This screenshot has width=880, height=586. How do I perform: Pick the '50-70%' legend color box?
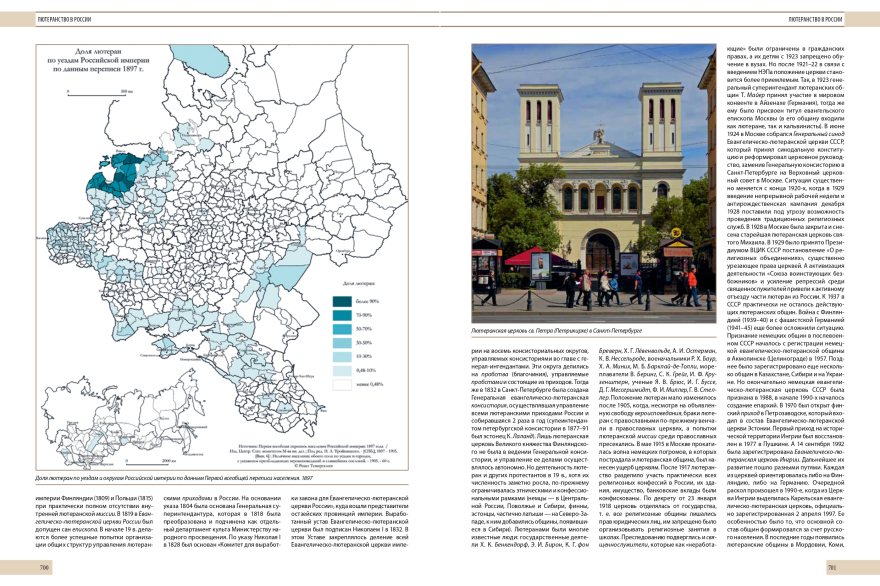tap(341, 328)
